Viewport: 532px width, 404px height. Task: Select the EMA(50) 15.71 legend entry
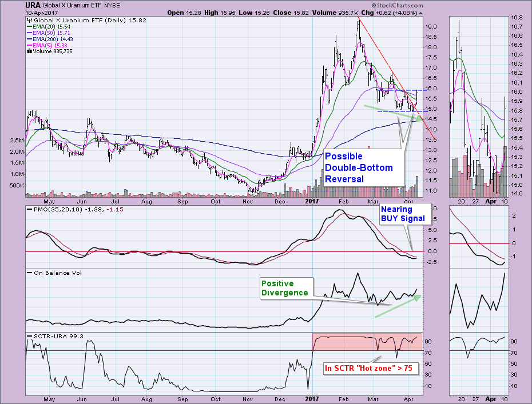[49, 33]
